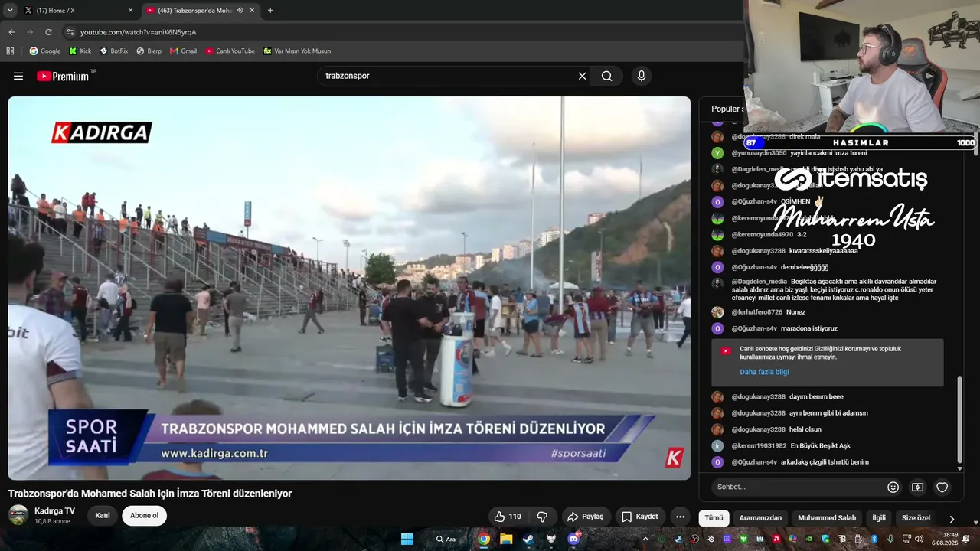The width and height of the screenshot is (980, 551).
Task: Open more actions three-dot menu under video
Action: click(680, 517)
